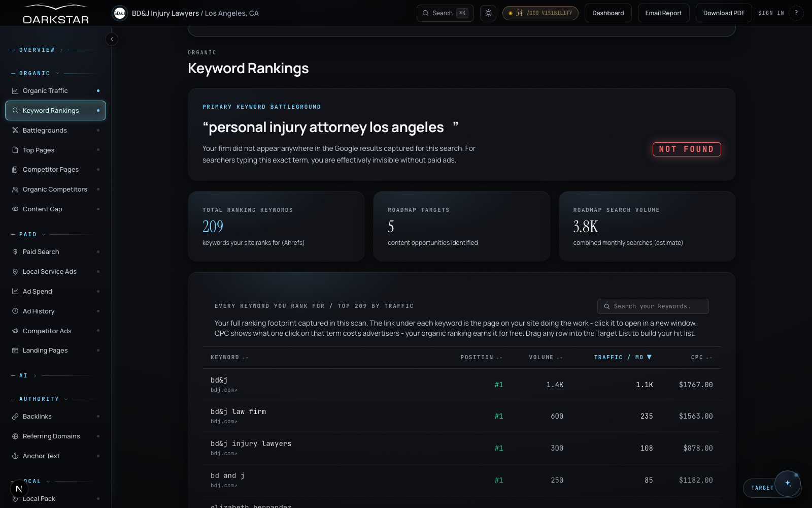Focus the Search your keywords field
The height and width of the screenshot is (508, 812).
653,306
